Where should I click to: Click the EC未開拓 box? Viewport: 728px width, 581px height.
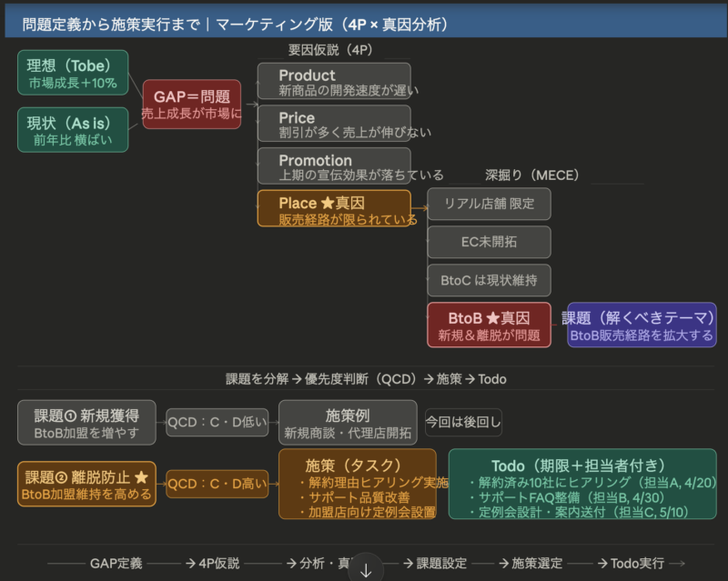tap(489, 242)
